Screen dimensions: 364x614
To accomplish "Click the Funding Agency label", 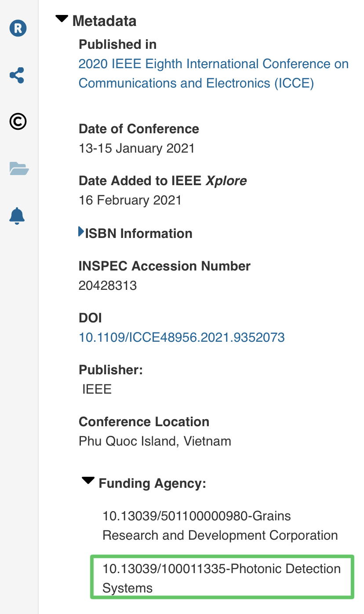I will [152, 483].
